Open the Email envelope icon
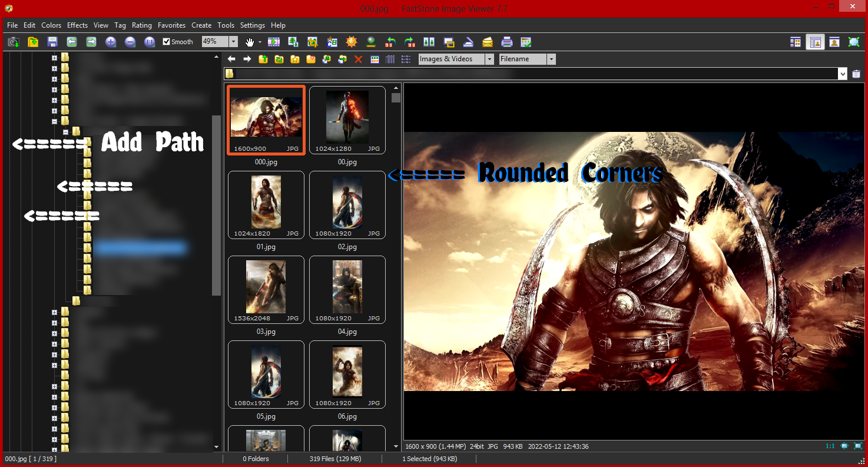This screenshot has width=868, height=467. [x=487, y=42]
